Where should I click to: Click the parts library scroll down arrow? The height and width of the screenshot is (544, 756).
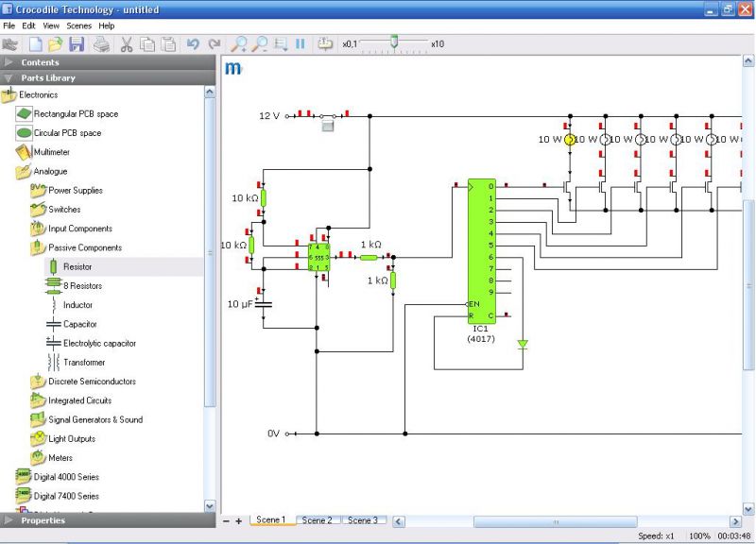click(210, 505)
